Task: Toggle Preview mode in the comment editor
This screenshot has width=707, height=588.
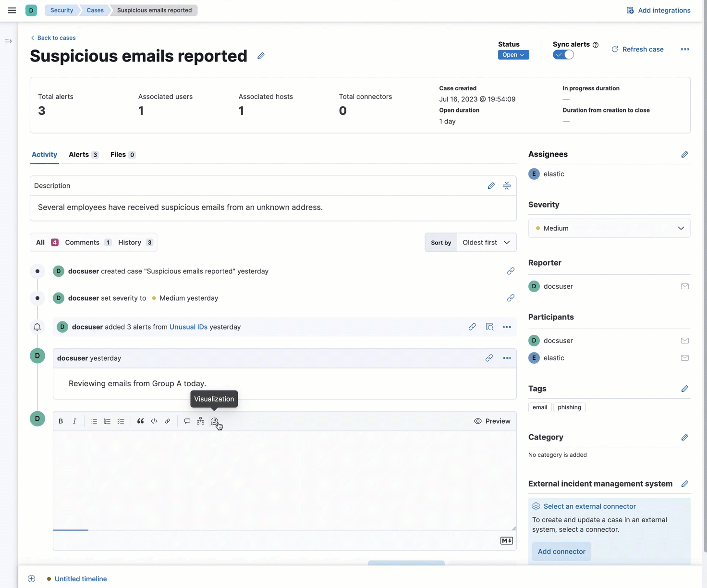Action: [492, 421]
